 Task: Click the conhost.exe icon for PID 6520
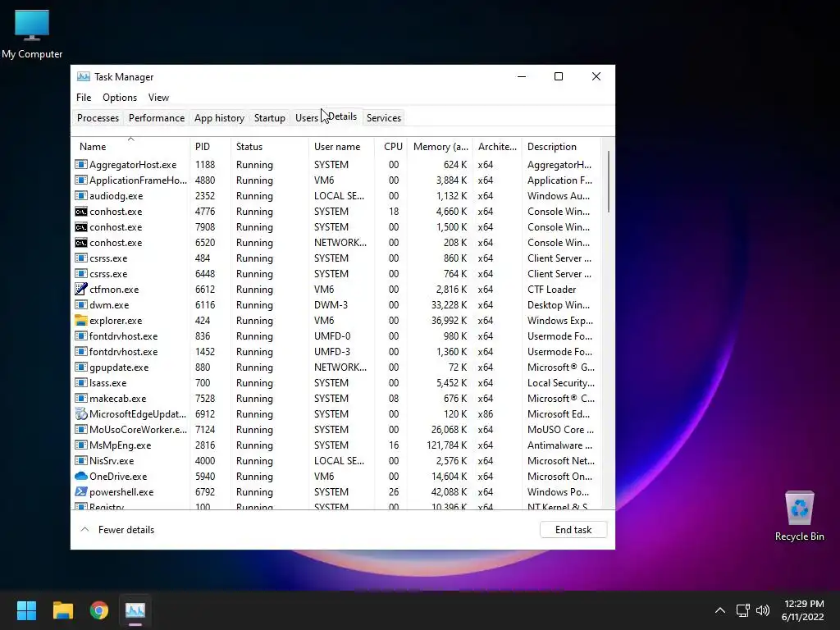tap(81, 243)
